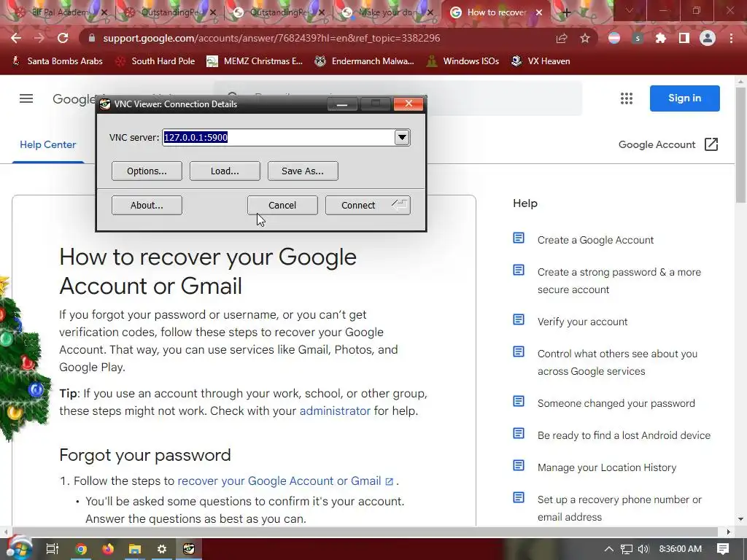Open Create a Google Account help article
The height and width of the screenshot is (560, 747).
pos(595,240)
